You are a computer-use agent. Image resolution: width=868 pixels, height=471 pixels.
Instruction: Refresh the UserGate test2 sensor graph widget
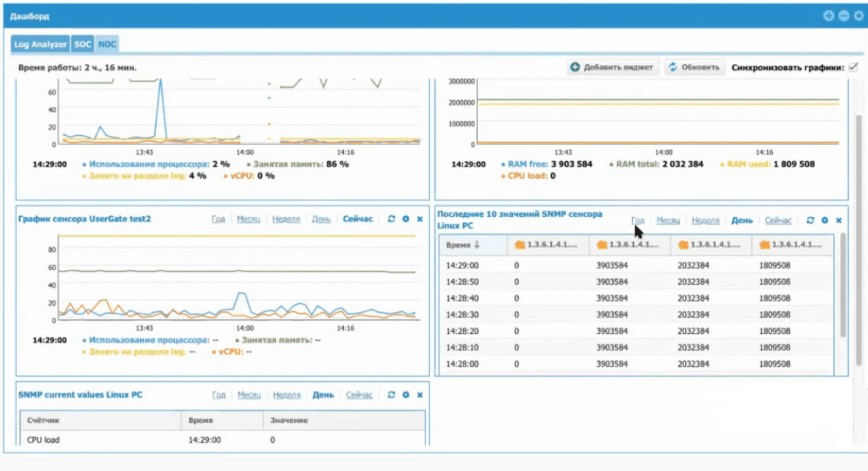point(391,219)
